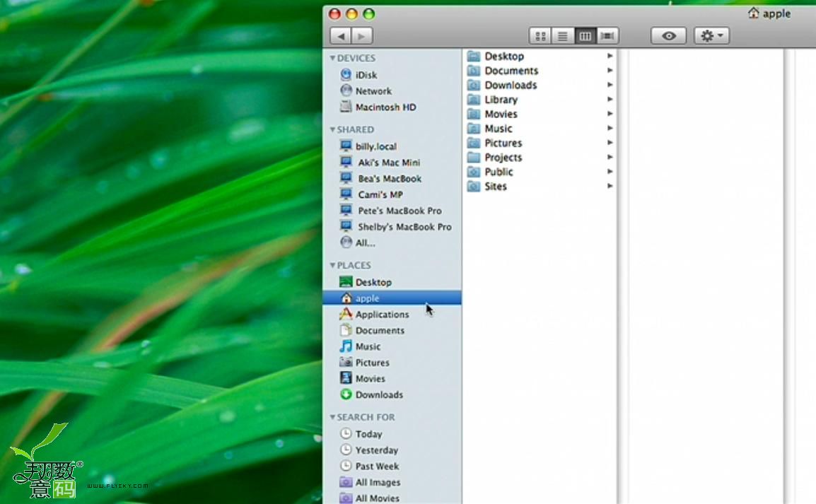
Task: Open Documents under PLACES in sidebar
Action: (x=392, y=330)
